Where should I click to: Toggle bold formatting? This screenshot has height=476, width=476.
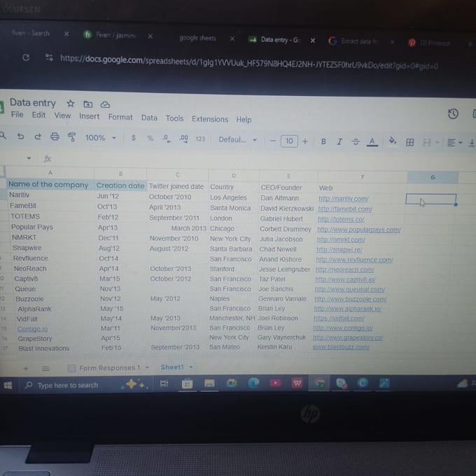coord(323,141)
